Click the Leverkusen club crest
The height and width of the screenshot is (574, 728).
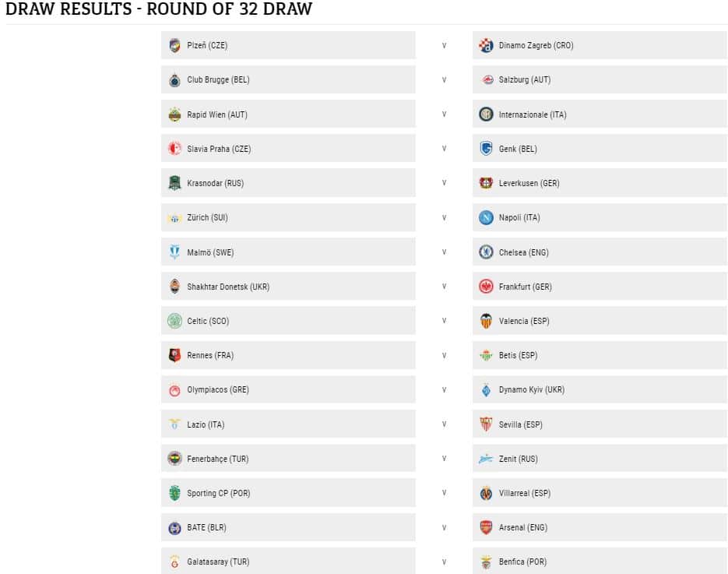tap(486, 183)
